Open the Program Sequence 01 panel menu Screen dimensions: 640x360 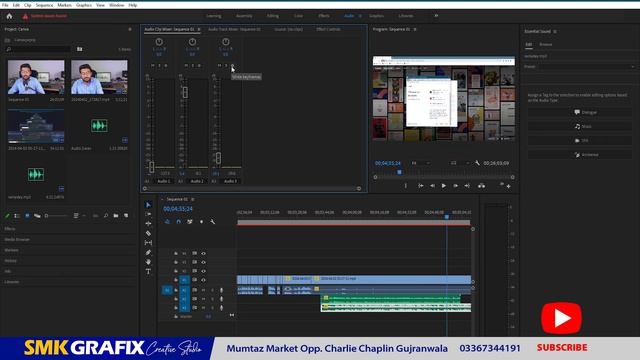415,29
